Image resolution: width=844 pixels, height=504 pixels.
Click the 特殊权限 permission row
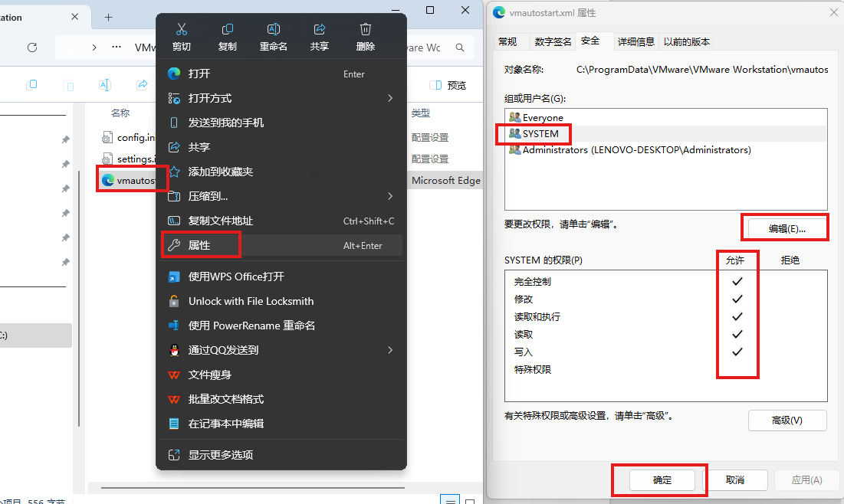pyautogui.click(x=665, y=369)
